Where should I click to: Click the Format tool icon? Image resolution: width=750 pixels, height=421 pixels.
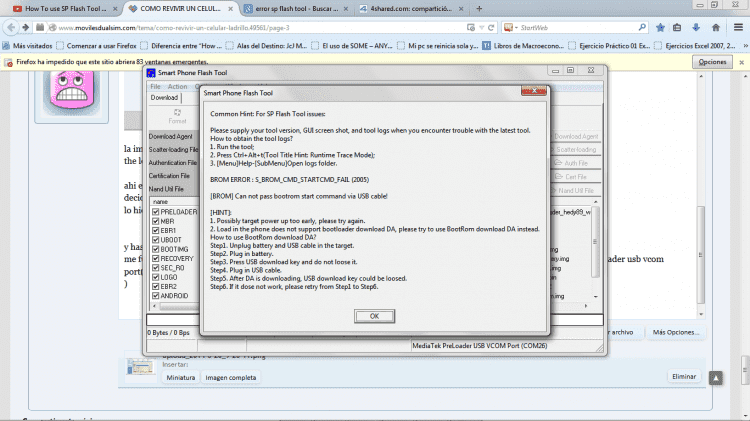tap(177, 116)
